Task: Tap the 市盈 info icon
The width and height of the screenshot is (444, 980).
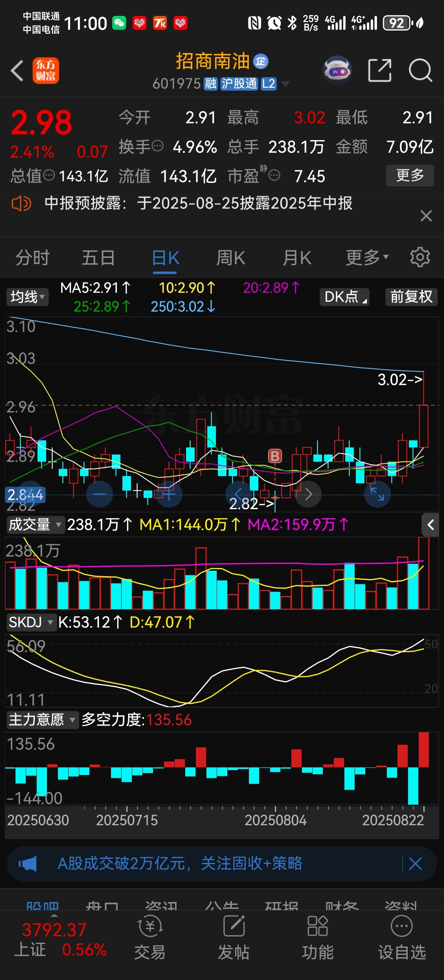Action: [x=274, y=176]
